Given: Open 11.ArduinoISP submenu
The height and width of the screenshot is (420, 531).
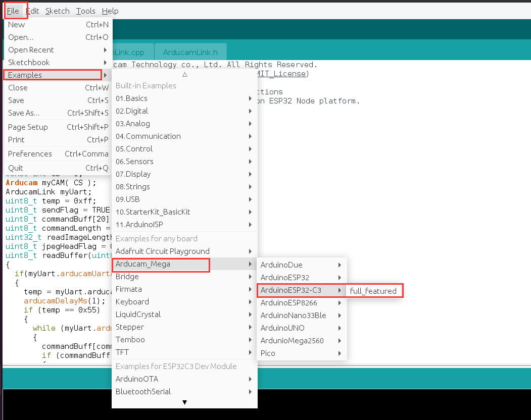Looking at the screenshot, I should click(x=184, y=224).
